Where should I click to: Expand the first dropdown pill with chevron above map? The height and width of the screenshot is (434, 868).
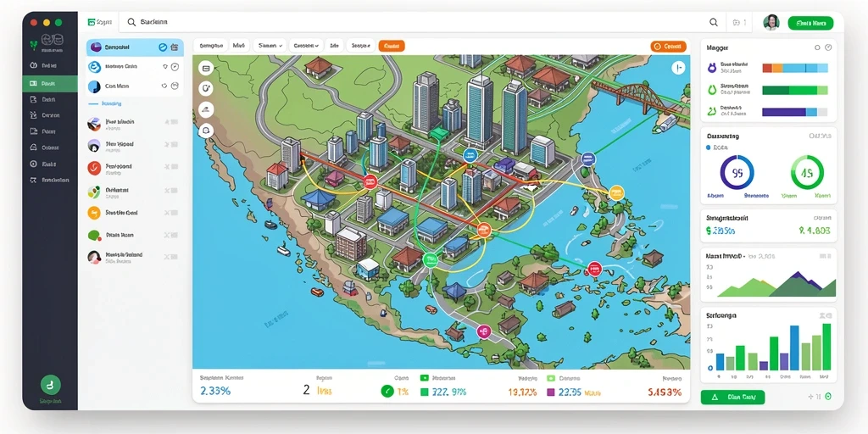(271, 46)
